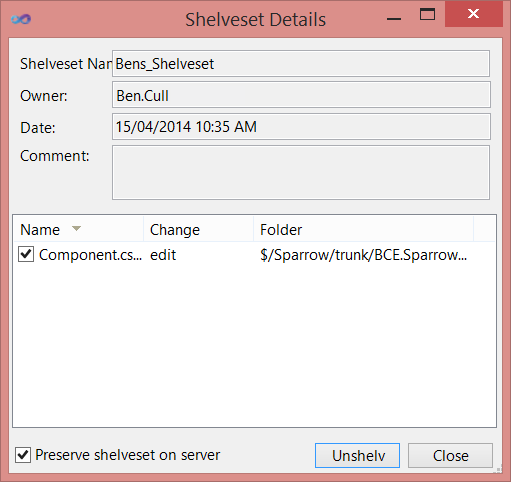
Task: Click the $/Sparrow/trunk folder path cell
Action: point(363,255)
